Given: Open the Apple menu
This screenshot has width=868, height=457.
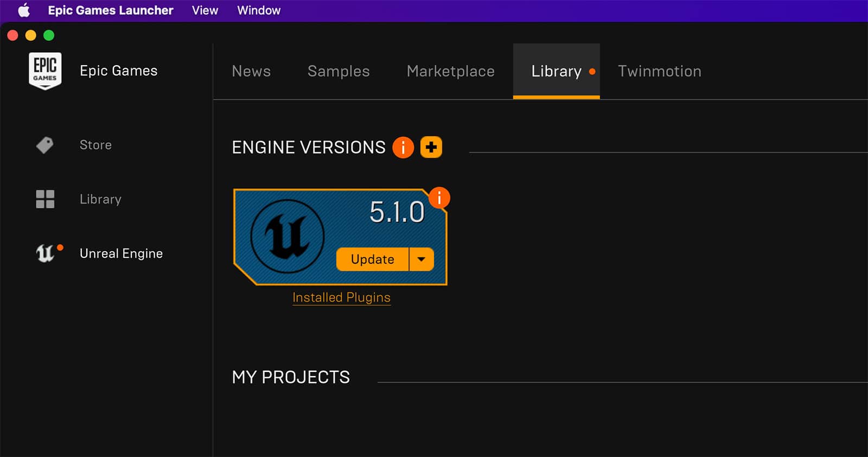Looking at the screenshot, I should click(24, 10).
